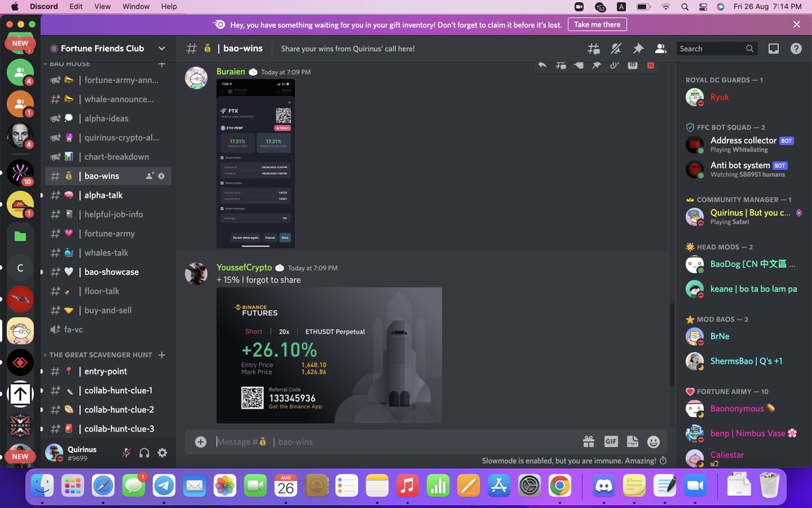Open the whales-talk channel
The height and width of the screenshot is (508, 812).
pos(108,253)
